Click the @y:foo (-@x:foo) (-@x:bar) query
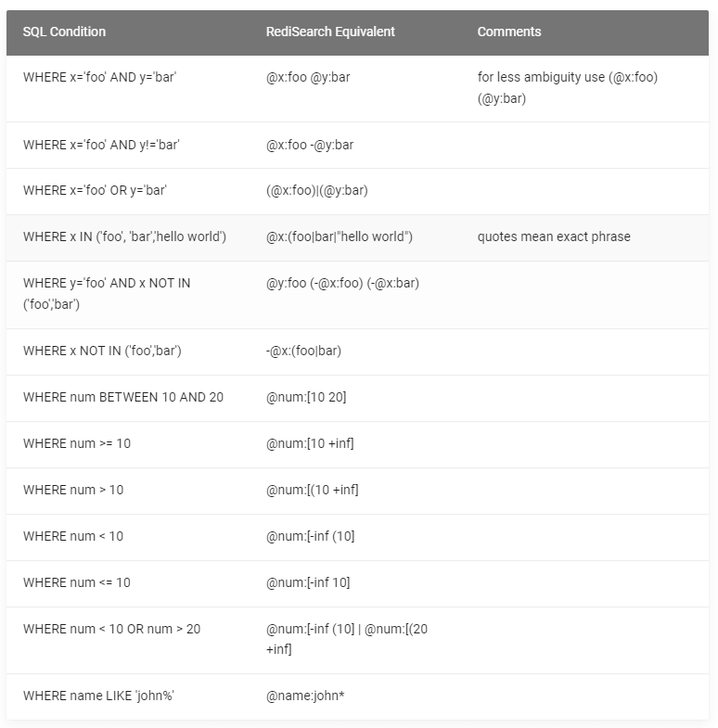The height and width of the screenshot is (728, 718). point(342,283)
